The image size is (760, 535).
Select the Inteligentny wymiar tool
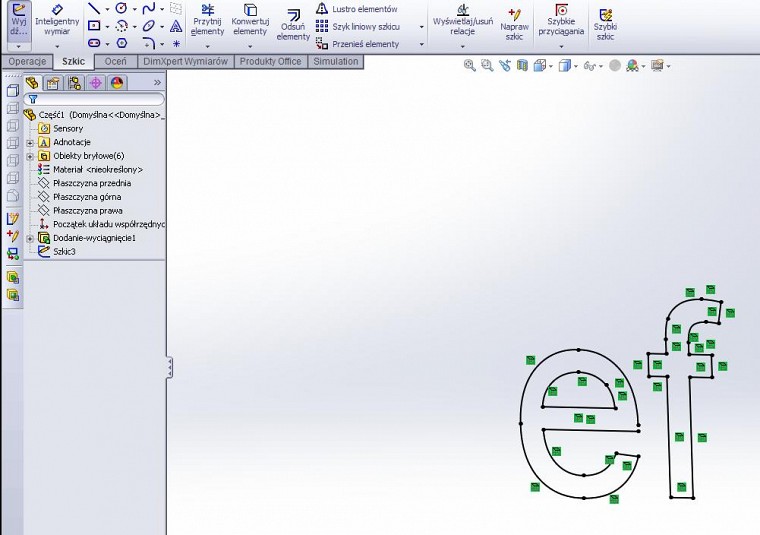click(x=57, y=19)
